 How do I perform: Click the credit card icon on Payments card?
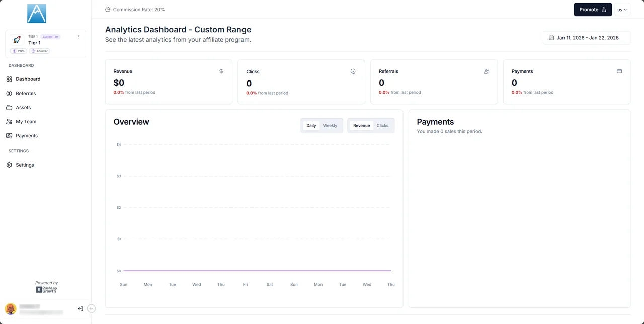(x=619, y=71)
